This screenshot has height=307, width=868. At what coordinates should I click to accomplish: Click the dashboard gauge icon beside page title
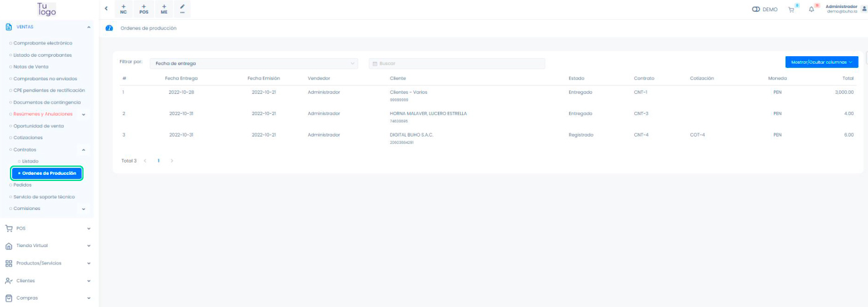point(110,28)
